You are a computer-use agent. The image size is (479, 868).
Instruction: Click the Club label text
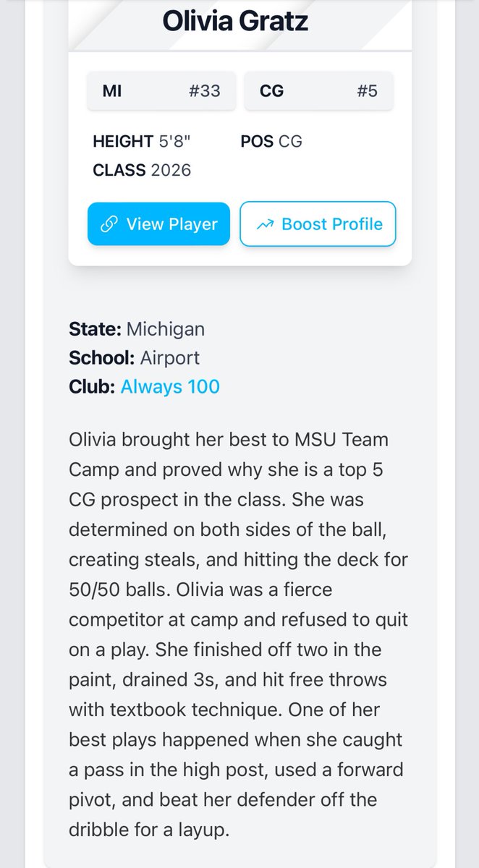[92, 387]
